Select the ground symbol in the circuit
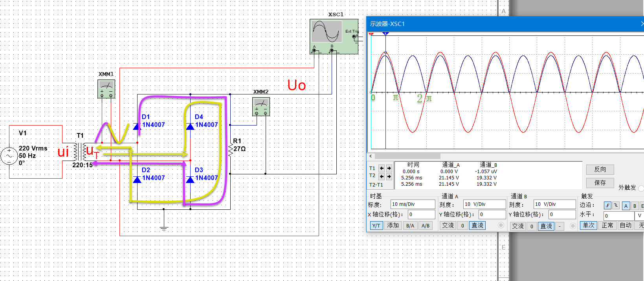Screen dimensions: 644x281 [x=164, y=228]
